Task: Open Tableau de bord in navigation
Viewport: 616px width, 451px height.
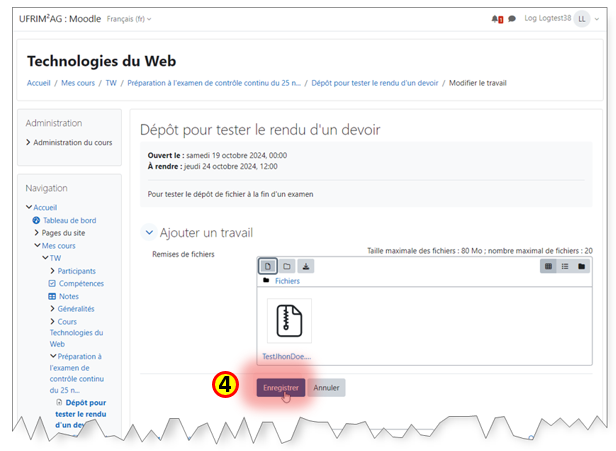Action: coord(69,220)
